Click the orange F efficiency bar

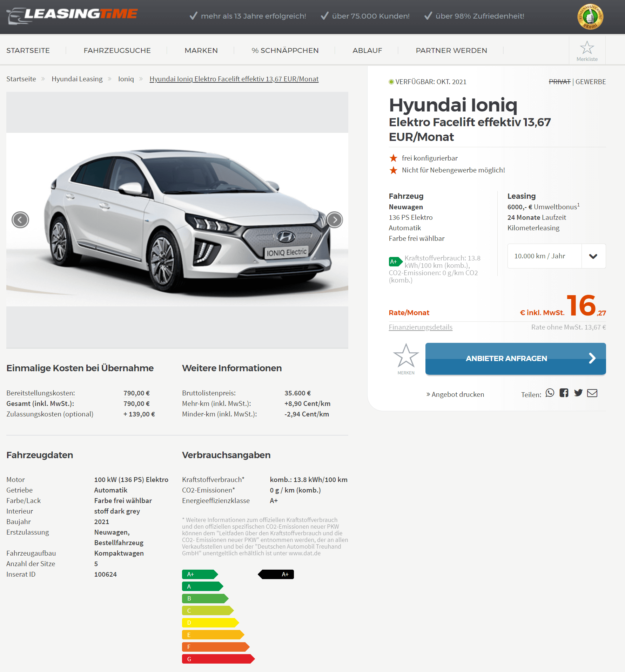[216, 647]
